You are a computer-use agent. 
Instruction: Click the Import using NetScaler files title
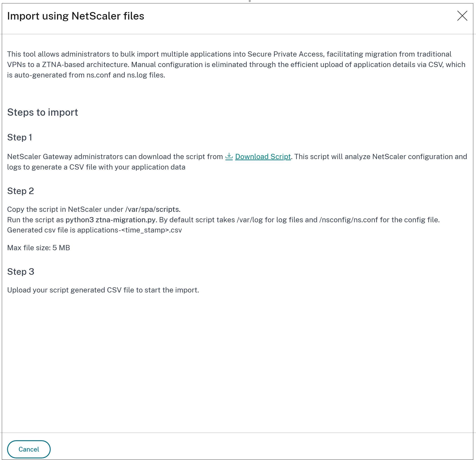pos(76,16)
